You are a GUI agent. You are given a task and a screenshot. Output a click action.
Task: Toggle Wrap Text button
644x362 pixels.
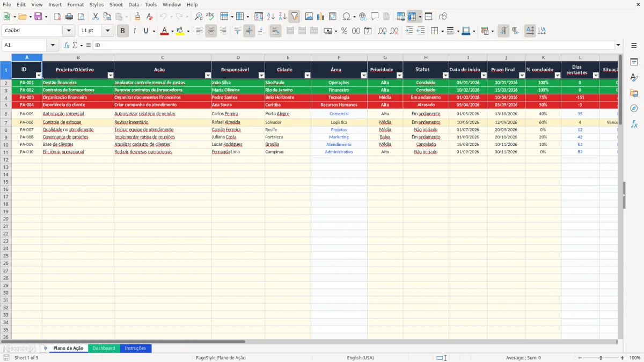coord(275,31)
